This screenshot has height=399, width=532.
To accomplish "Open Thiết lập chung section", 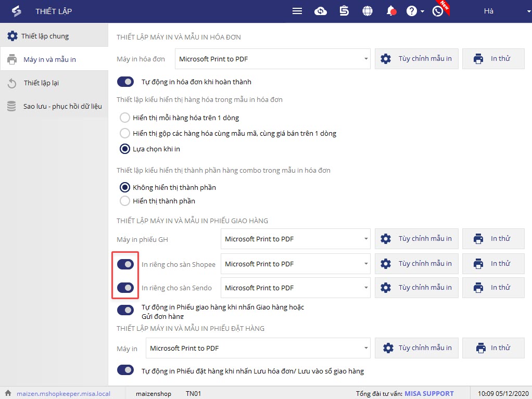I will 54,35.
